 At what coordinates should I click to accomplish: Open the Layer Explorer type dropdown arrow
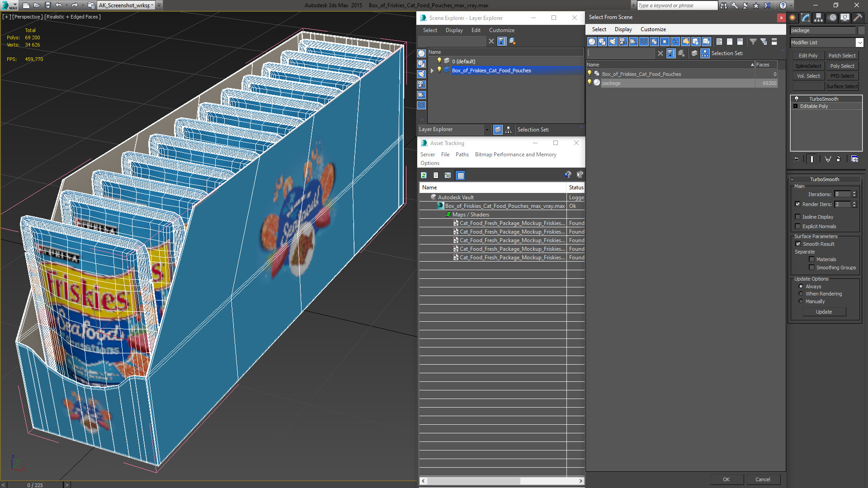tap(487, 130)
